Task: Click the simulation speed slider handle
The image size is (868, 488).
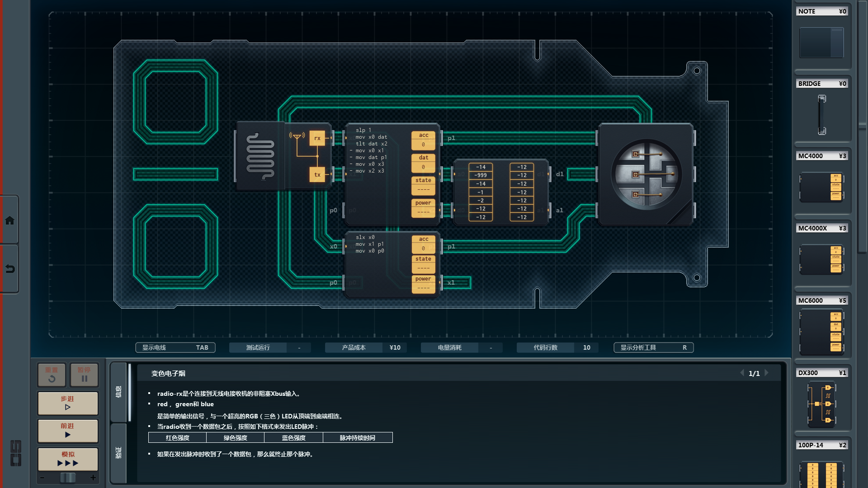Action: (x=68, y=477)
